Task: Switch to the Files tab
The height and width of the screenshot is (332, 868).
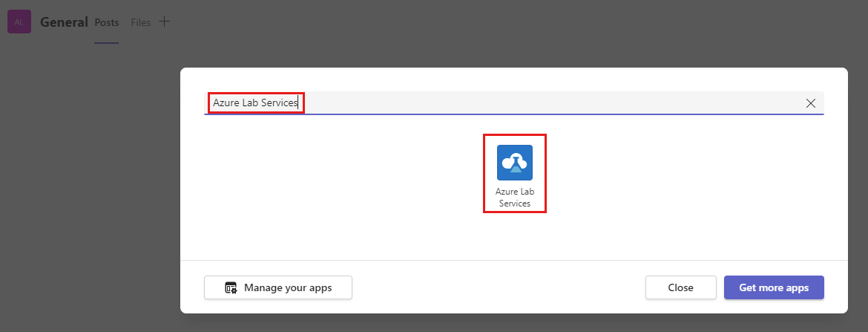Action: pos(141,23)
